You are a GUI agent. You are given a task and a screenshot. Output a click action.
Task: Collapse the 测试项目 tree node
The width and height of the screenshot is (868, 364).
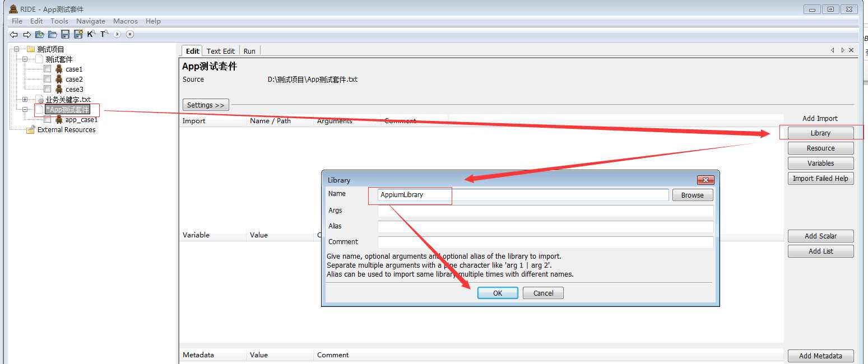16,49
